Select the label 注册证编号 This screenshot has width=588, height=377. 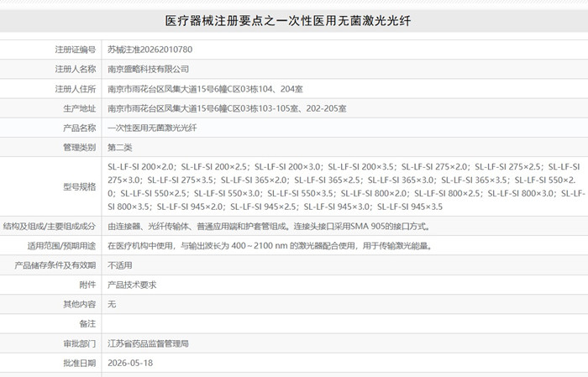pos(76,50)
